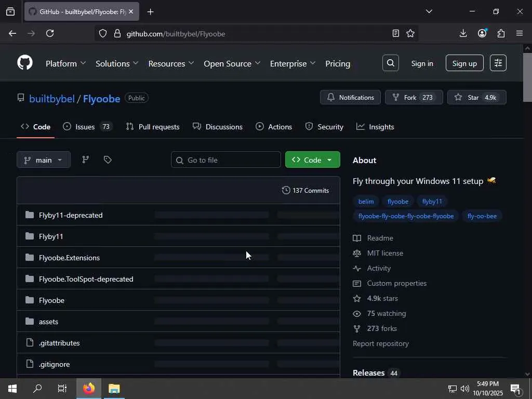
Task: Open the GitHub search magnifier button
Action: (x=391, y=63)
